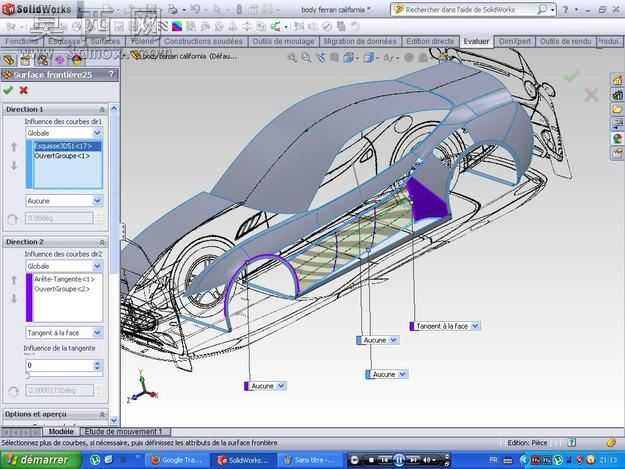Click the quick tips icon in status bar
625x469 pixels.
572,443
